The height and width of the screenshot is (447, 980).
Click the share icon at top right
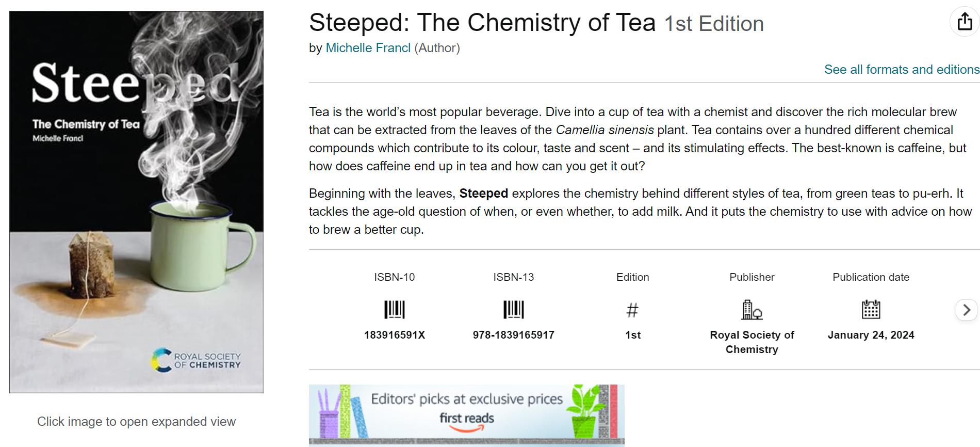[965, 22]
